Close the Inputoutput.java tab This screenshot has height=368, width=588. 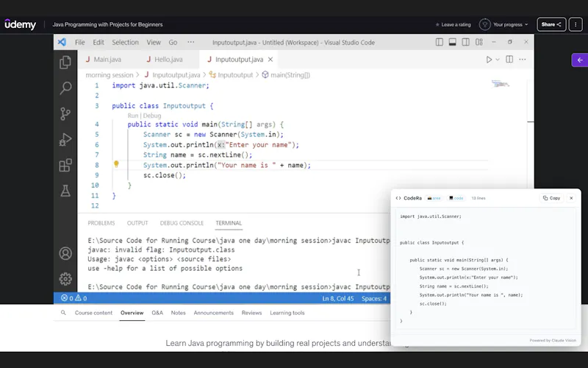(270, 60)
